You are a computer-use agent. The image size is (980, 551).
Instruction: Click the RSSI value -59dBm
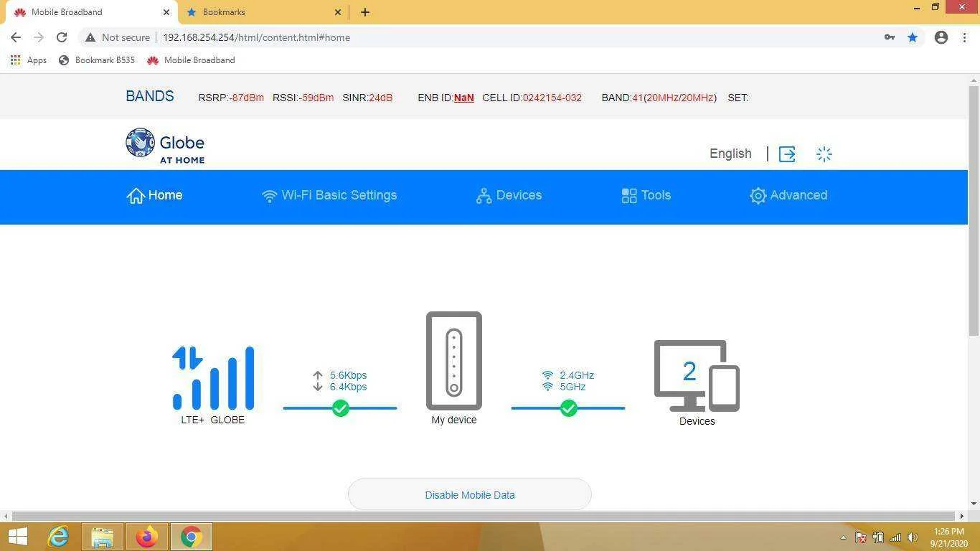click(316, 98)
